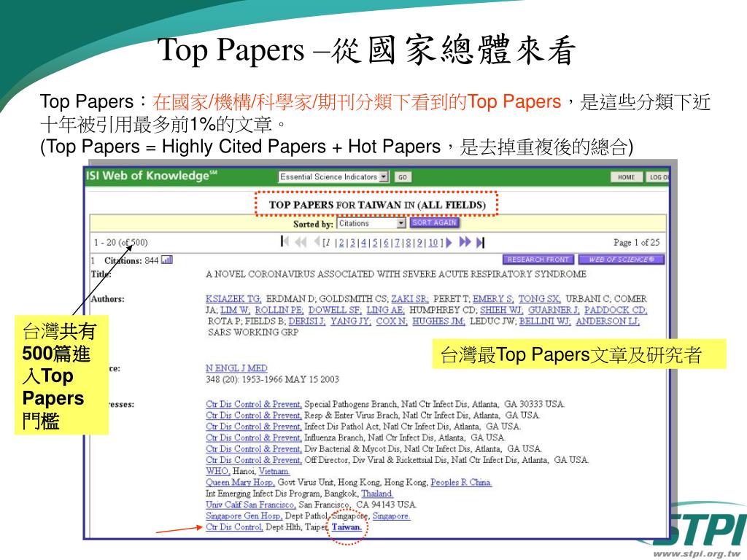The height and width of the screenshot is (560, 747).
Task: Open Ctr Dis Control & Prevent link beside Off Director
Action: coord(253,460)
